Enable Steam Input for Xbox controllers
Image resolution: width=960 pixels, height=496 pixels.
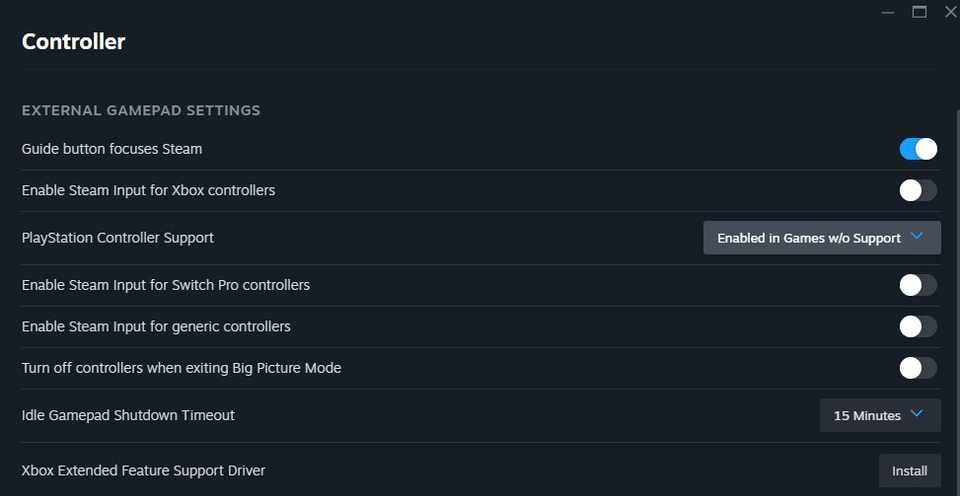point(918,190)
